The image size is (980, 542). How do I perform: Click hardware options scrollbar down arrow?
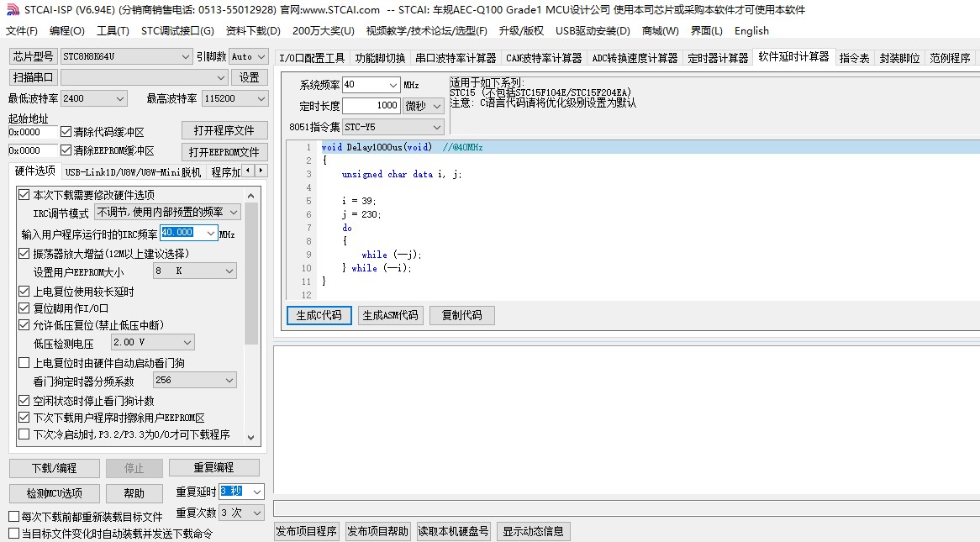[x=251, y=438]
